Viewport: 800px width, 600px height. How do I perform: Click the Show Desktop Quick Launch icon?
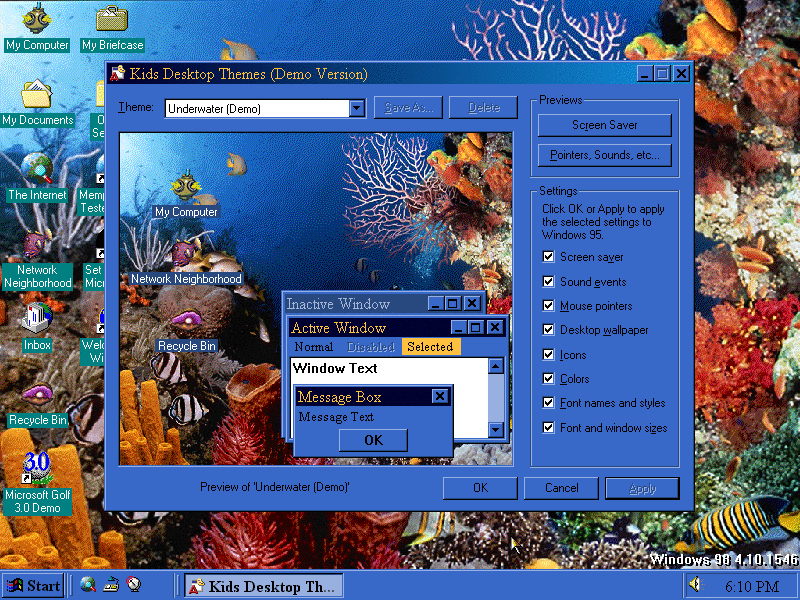[x=111, y=585]
